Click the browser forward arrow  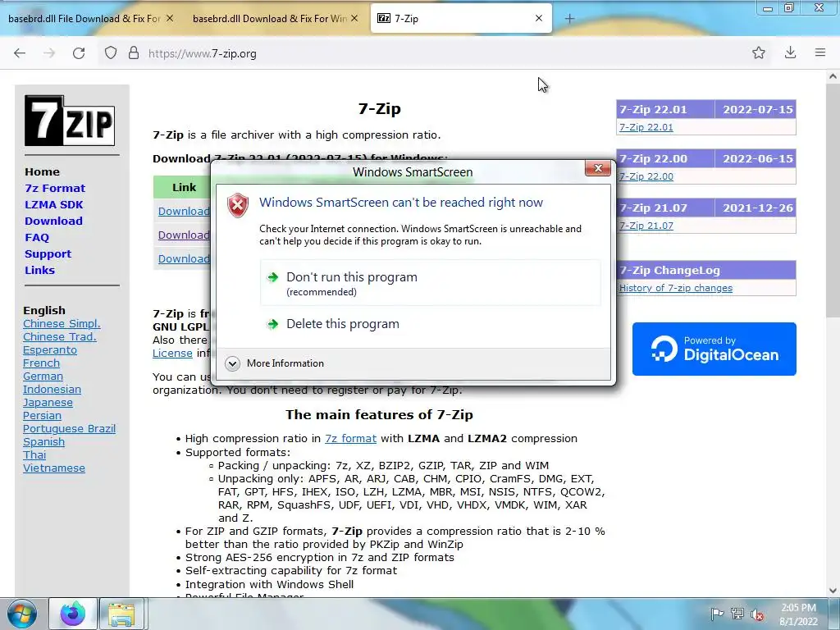(x=49, y=53)
